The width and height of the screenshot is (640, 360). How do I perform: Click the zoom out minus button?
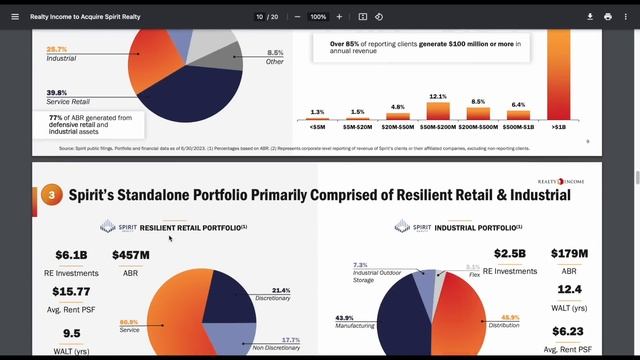[297, 17]
